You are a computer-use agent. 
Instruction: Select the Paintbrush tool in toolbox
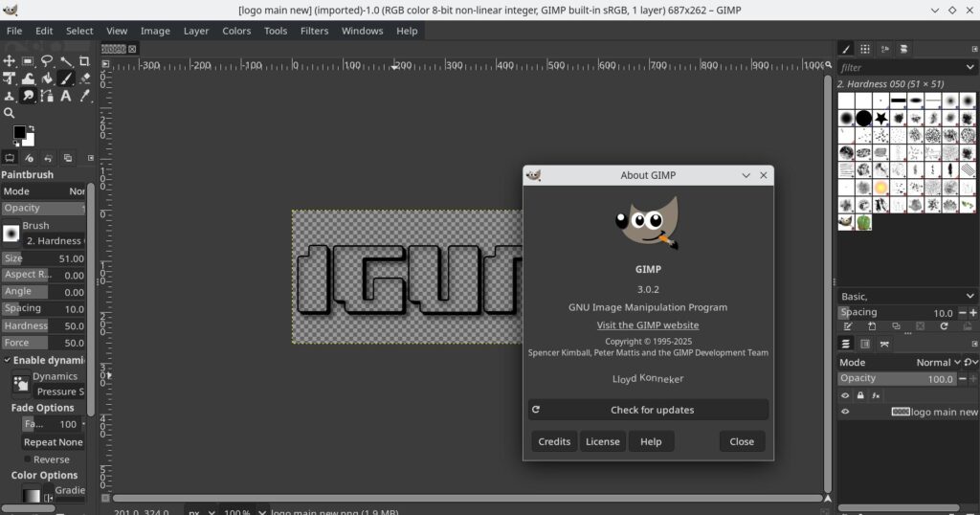[66, 78]
